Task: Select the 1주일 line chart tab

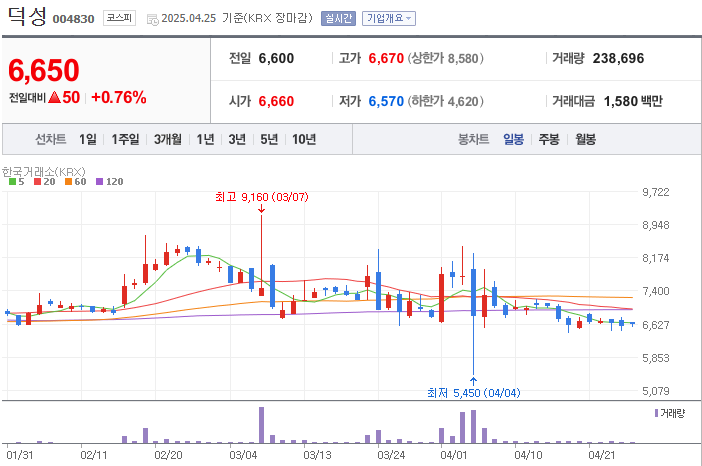Action: pyautogui.click(x=125, y=139)
